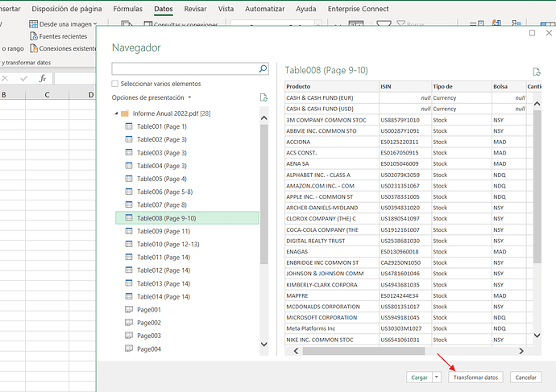Click the US0378331005 ISIN cell
Screen dimensions: 556x392
[x=405, y=197]
